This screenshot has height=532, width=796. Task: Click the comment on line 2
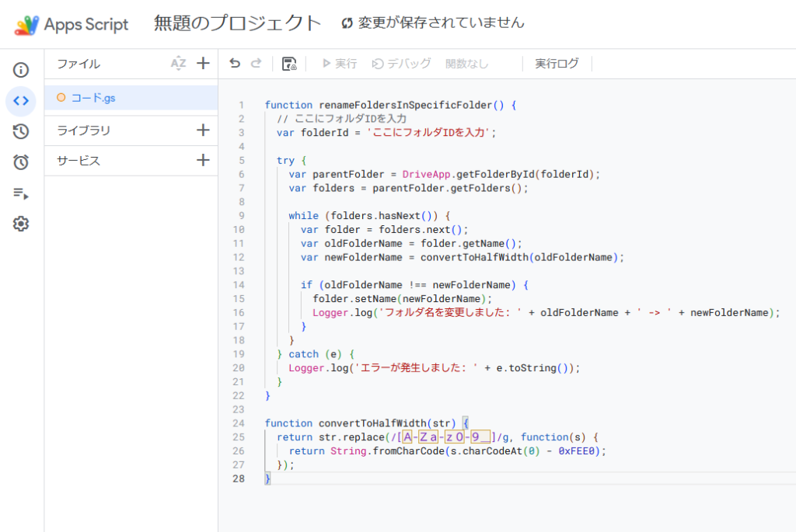[342, 119]
